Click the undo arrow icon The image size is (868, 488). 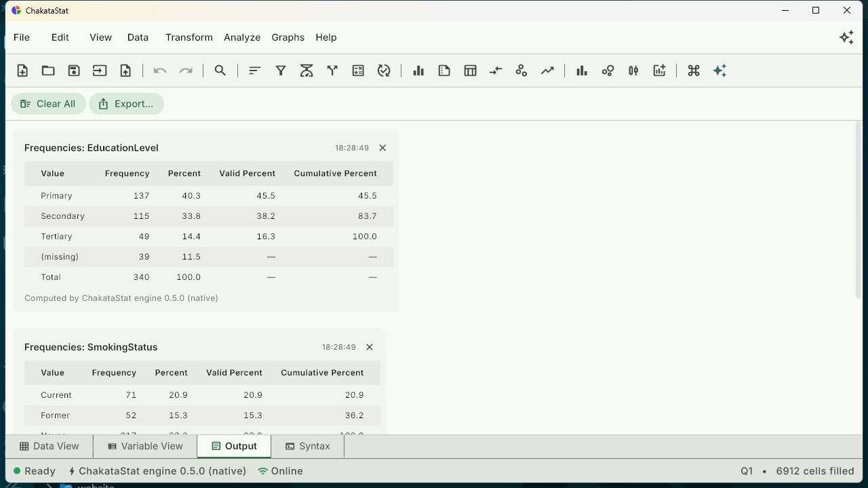[160, 70]
